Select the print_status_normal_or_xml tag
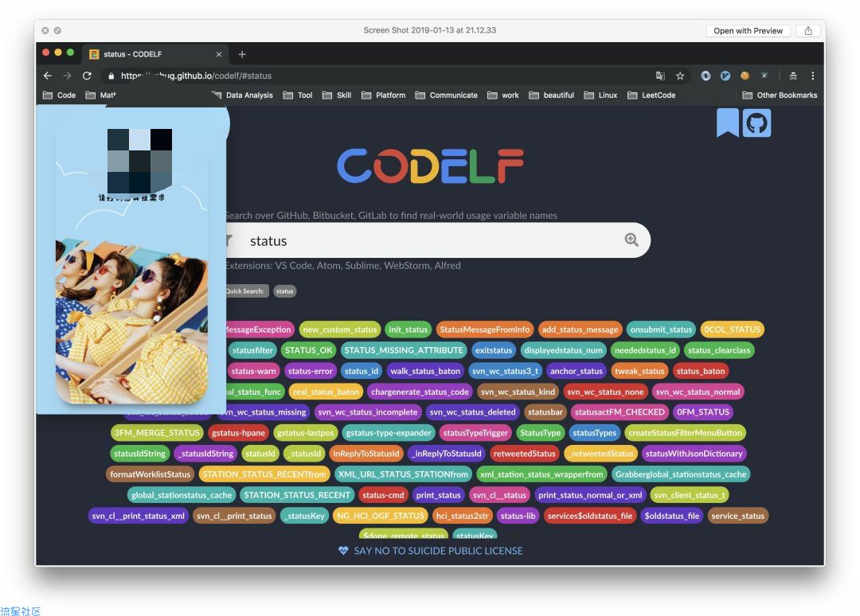860x616 pixels. 590,496
